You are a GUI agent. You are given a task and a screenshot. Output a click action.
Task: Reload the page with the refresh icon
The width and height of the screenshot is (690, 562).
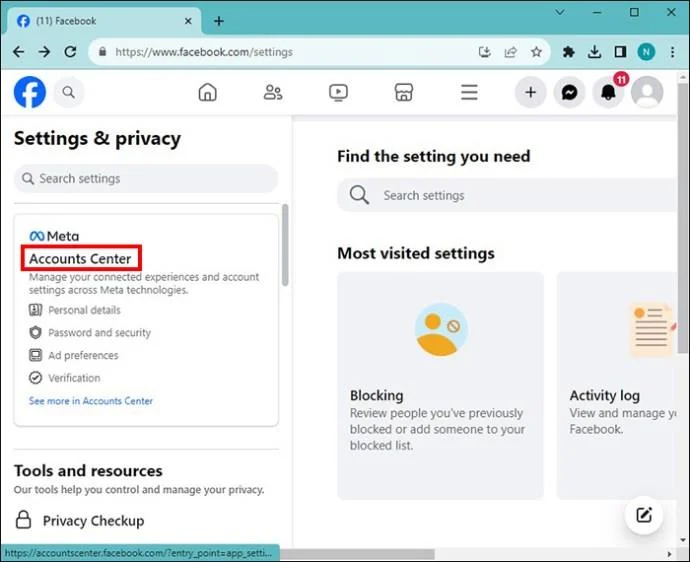(70, 52)
